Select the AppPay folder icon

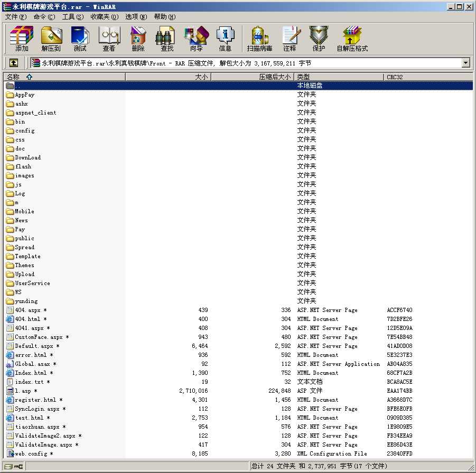tap(10, 95)
